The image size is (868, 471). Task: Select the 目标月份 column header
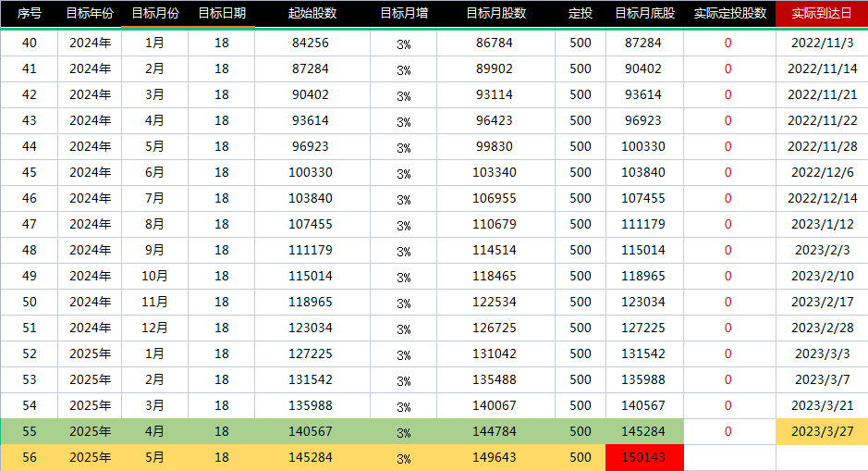(x=155, y=13)
